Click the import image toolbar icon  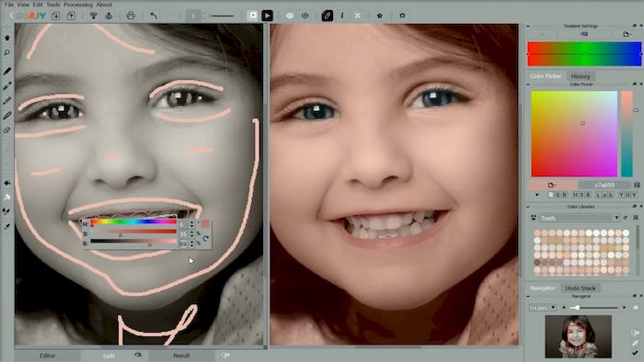click(55, 16)
